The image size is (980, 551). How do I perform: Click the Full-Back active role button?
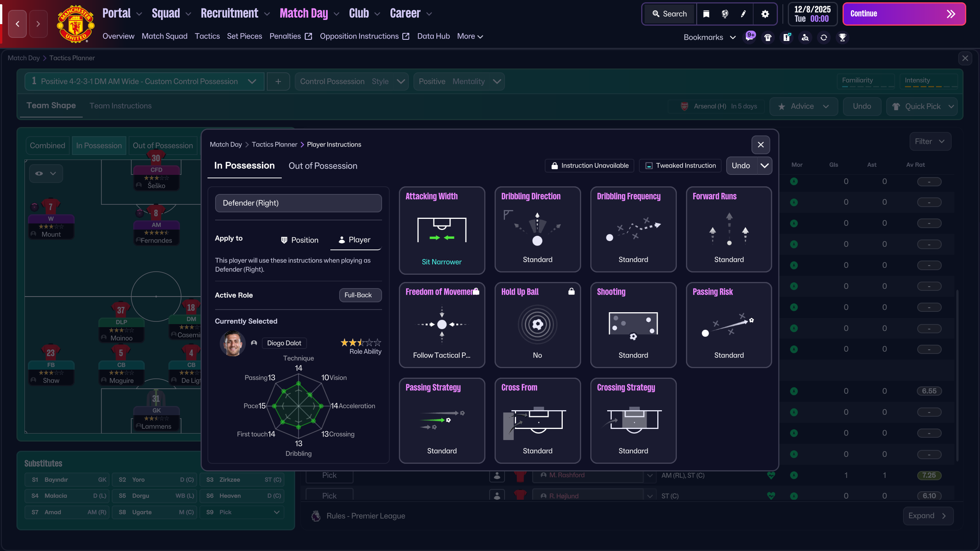click(x=360, y=295)
